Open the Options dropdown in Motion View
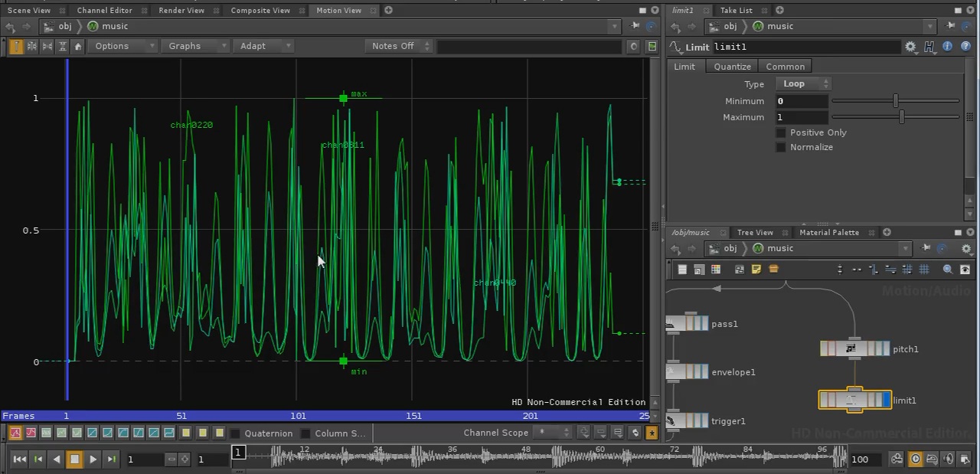The height and width of the screenshot is (474, 980). tap(122, 46)
